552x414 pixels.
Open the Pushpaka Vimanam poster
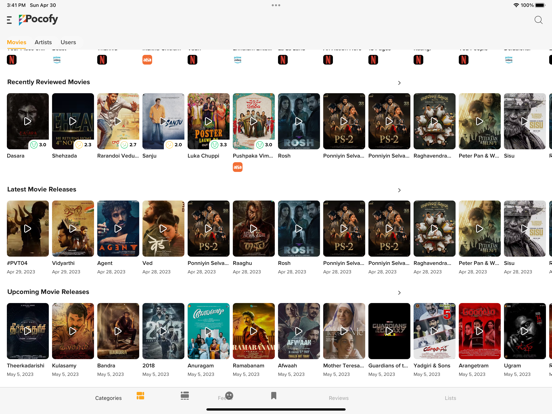click(253, 121)
